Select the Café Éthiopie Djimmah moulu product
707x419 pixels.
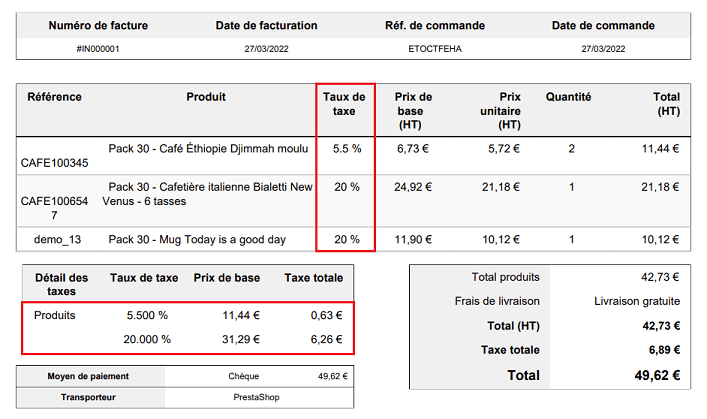(x=208, y=149)
